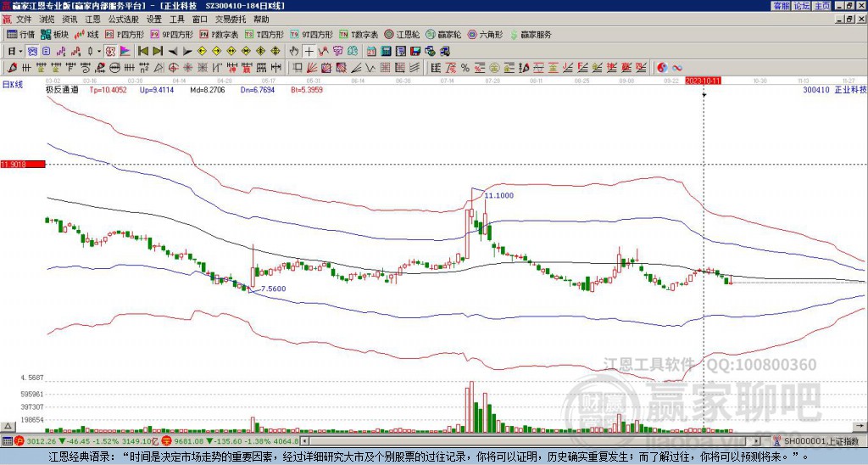Toggle the crosshair cursor button
This screenshot has width=868, height=465.
309,52
